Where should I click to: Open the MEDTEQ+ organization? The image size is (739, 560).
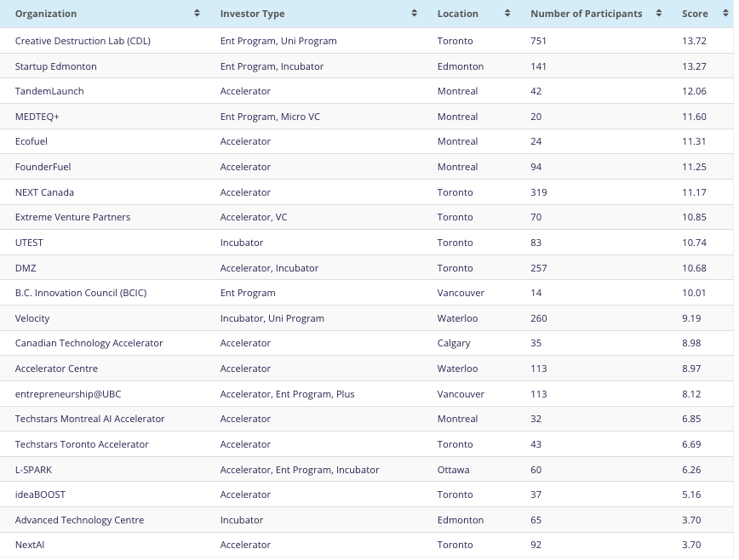pyautogui.click(x=37, y=117)
